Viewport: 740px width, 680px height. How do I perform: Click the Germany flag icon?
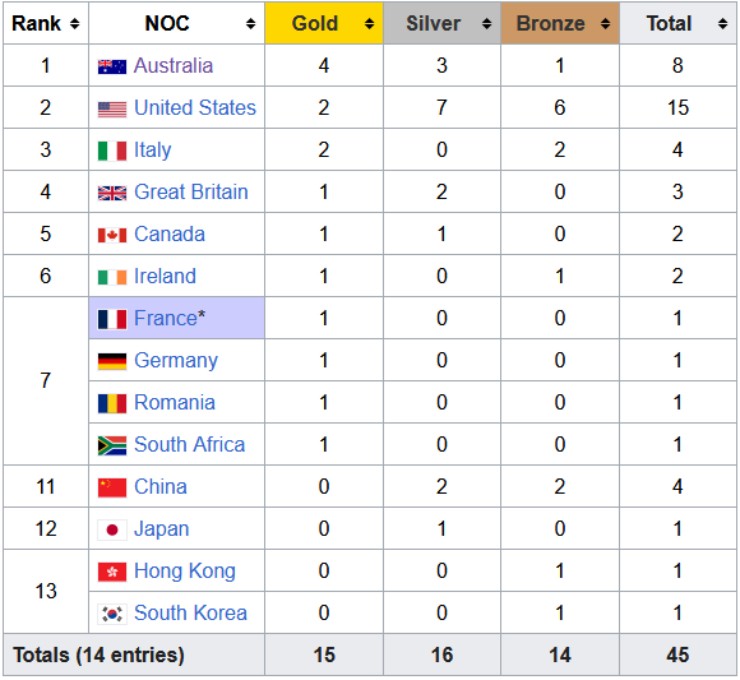click(x=112, y=361)
